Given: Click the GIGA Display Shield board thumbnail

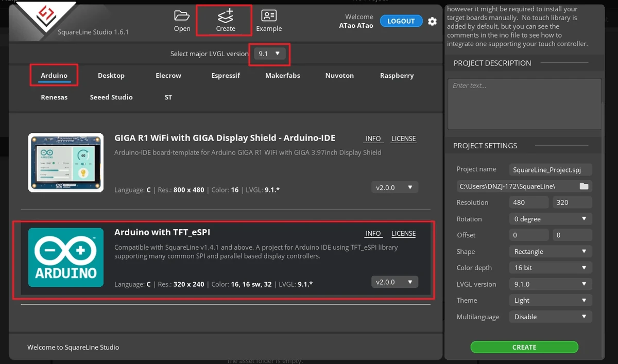Looking at the screenshot, I should pyautogui.click(x=66, y=163).
